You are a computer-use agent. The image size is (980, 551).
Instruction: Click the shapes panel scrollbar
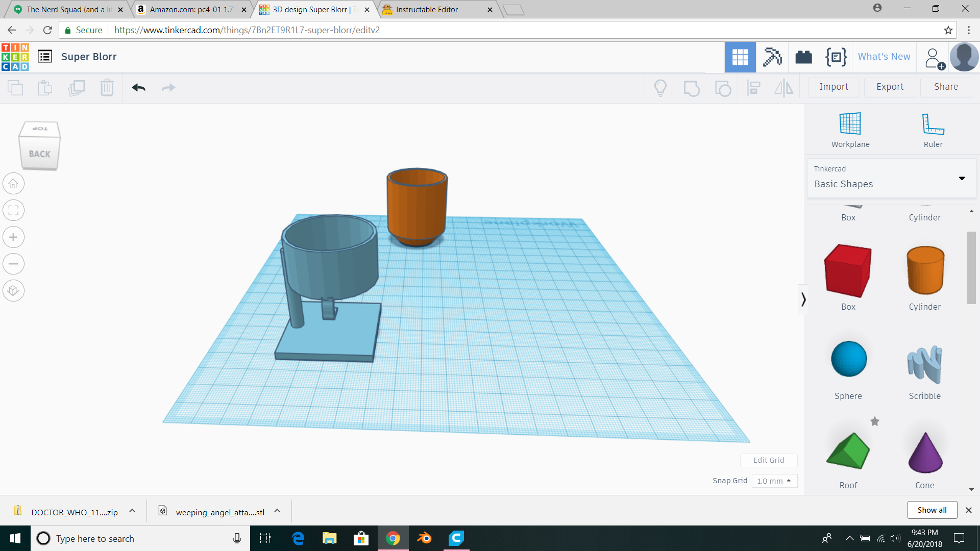971,268
